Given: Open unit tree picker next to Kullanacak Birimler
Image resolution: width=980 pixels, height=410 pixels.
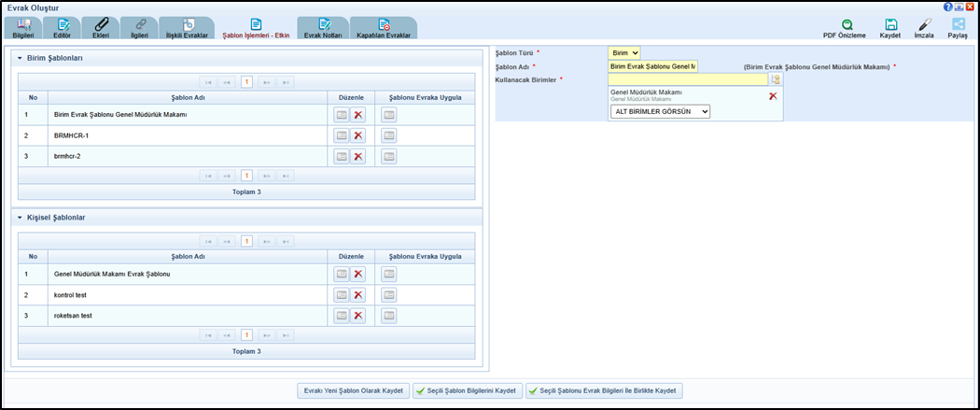Looking at the screenshot, I should click(x=776, y=79).
